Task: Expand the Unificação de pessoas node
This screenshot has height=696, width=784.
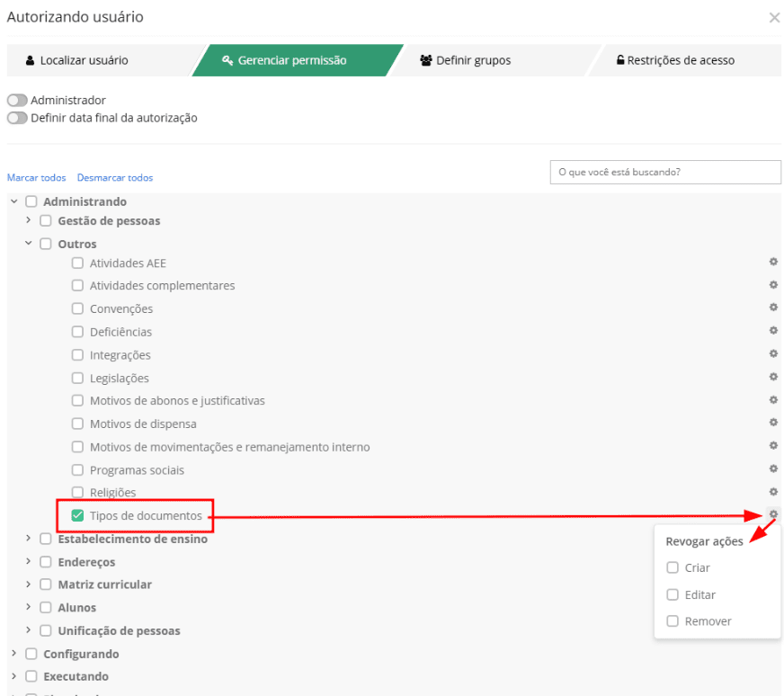Action: pyautogui.click(x=28, y=629)
